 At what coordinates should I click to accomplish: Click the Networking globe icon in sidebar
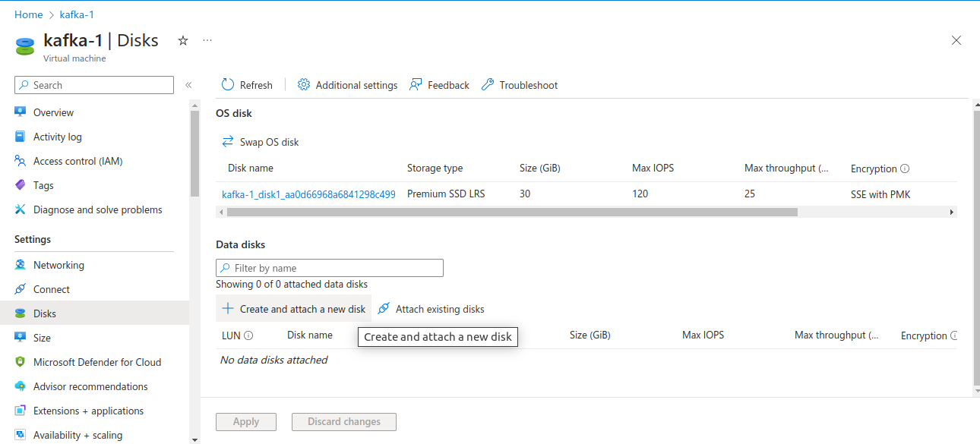[x=20, y=264]
